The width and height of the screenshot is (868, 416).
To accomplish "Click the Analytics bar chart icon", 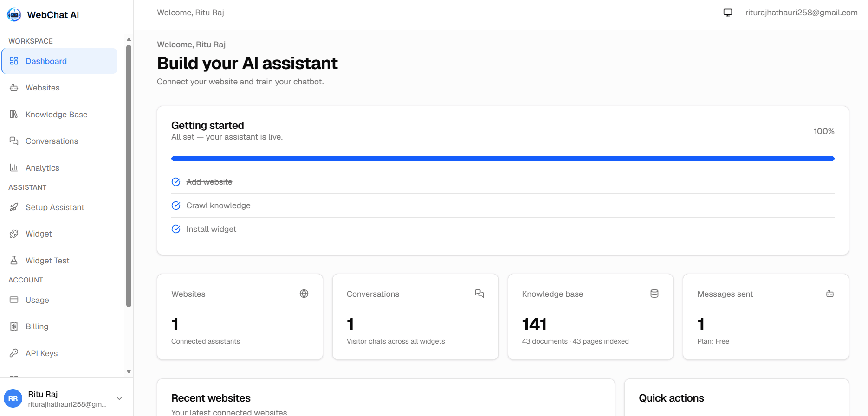I will [x=14, y=167].
